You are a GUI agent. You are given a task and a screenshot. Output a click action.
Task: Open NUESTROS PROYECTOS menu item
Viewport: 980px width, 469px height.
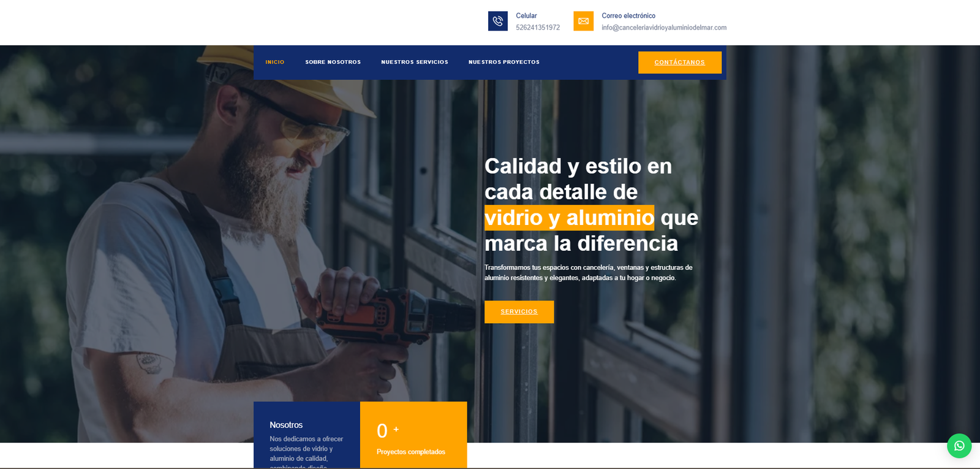[504, 62]
